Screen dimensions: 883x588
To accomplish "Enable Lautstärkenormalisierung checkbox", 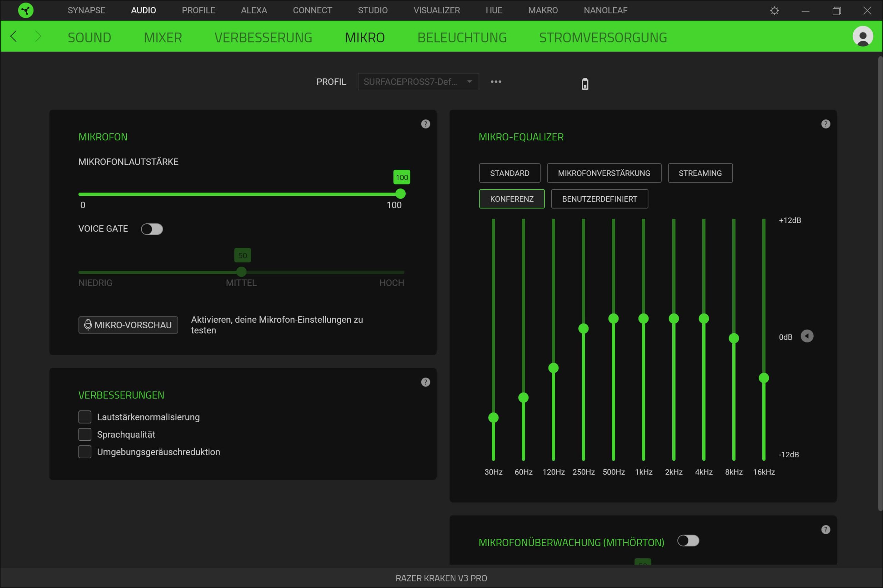I will coord(85,417).
